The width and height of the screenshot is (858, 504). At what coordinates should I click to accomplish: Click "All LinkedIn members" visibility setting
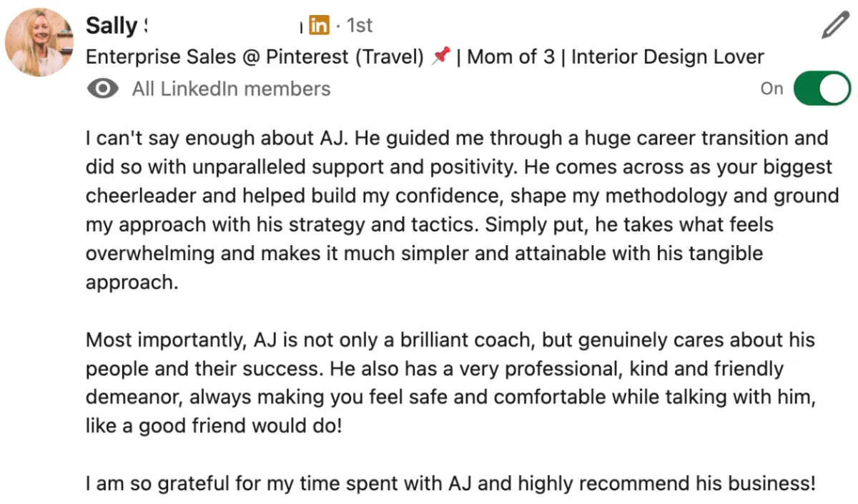(231, 89)
